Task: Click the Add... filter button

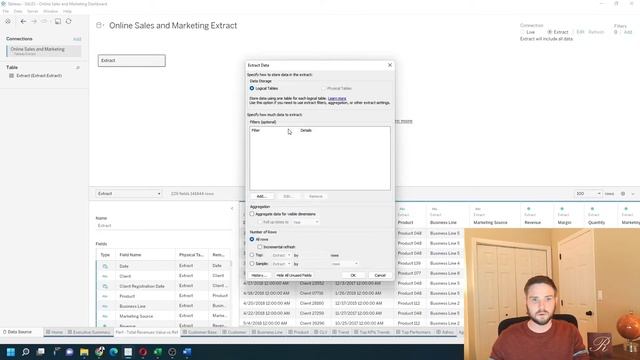Action: (x=261, y=196)
